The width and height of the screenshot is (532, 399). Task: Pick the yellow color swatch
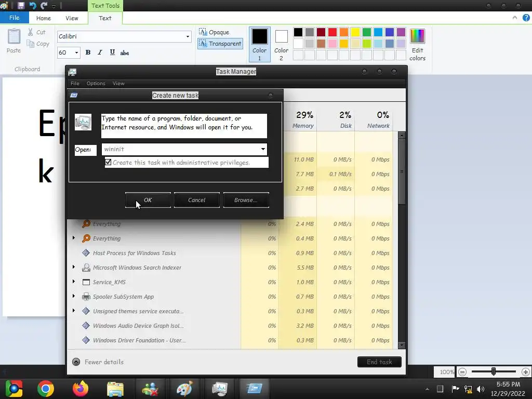[355, 32]
